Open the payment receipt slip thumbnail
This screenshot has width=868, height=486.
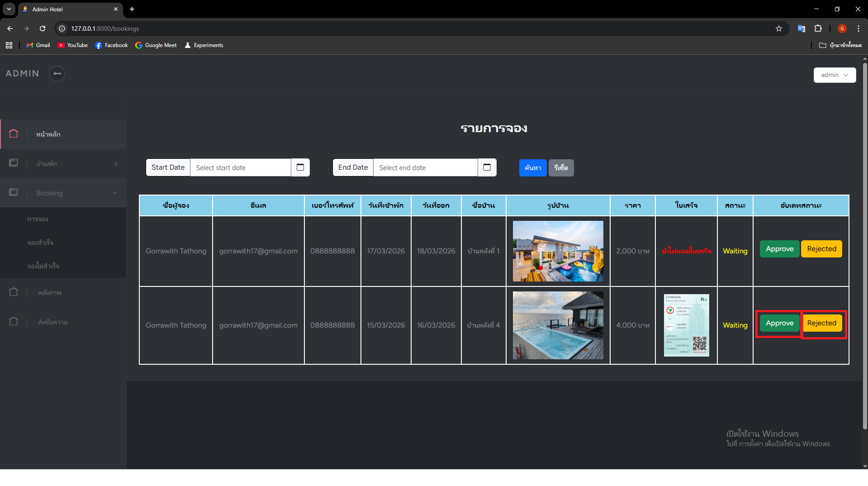pyautogui.click(x=686, y=325)
